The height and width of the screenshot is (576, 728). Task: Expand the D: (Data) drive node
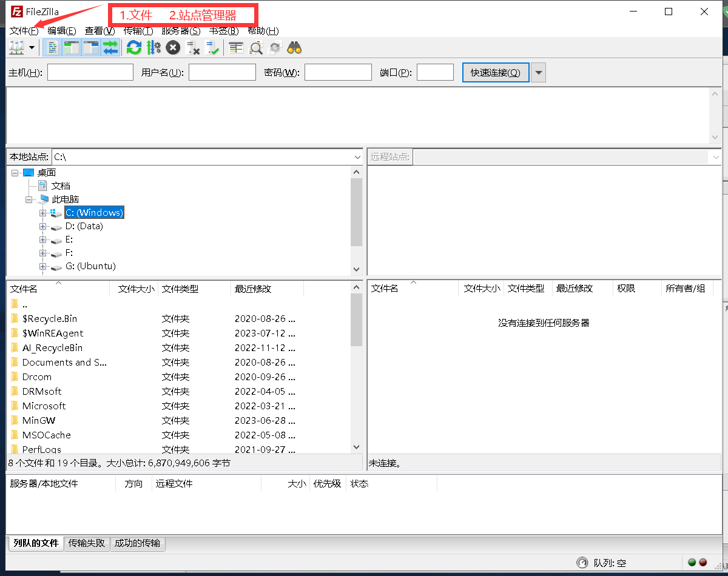tap(43, 226)
